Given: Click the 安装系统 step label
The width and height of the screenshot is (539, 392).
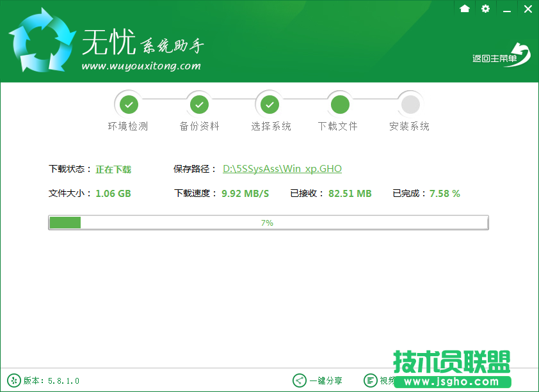Looking at the screenshot, I should [409, 126].
